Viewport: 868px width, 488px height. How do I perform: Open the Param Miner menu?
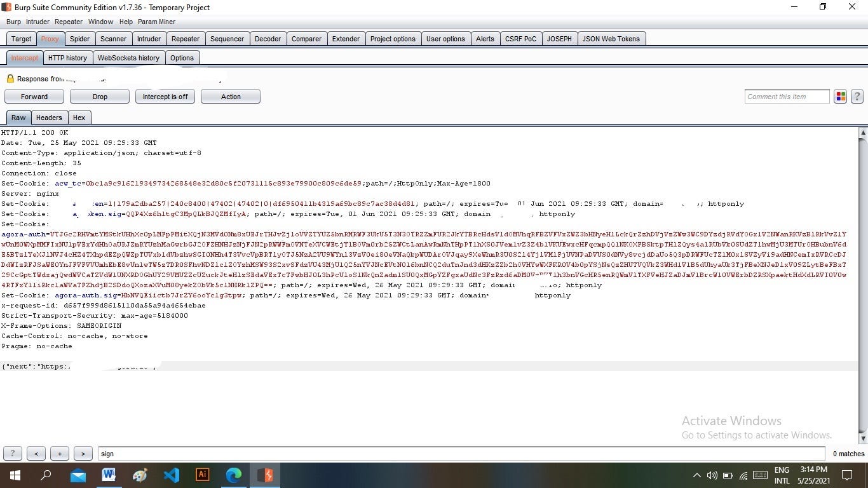(156, 22)
